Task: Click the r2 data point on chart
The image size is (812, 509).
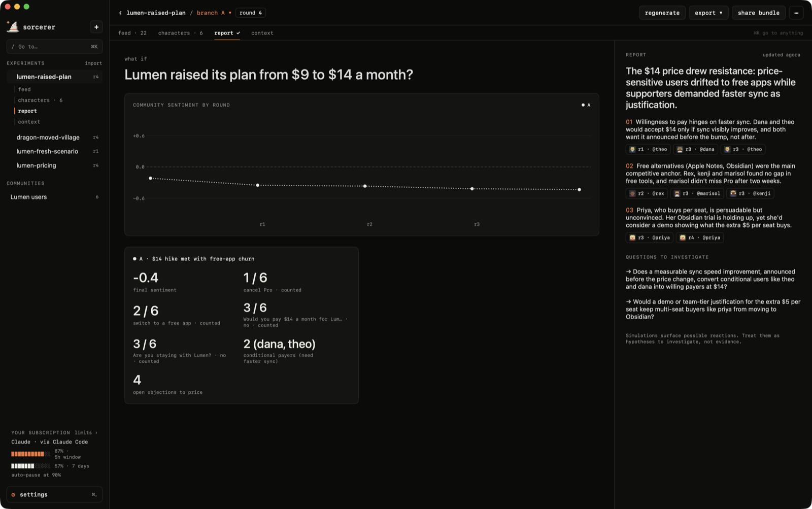Action: tap(365, 186)
